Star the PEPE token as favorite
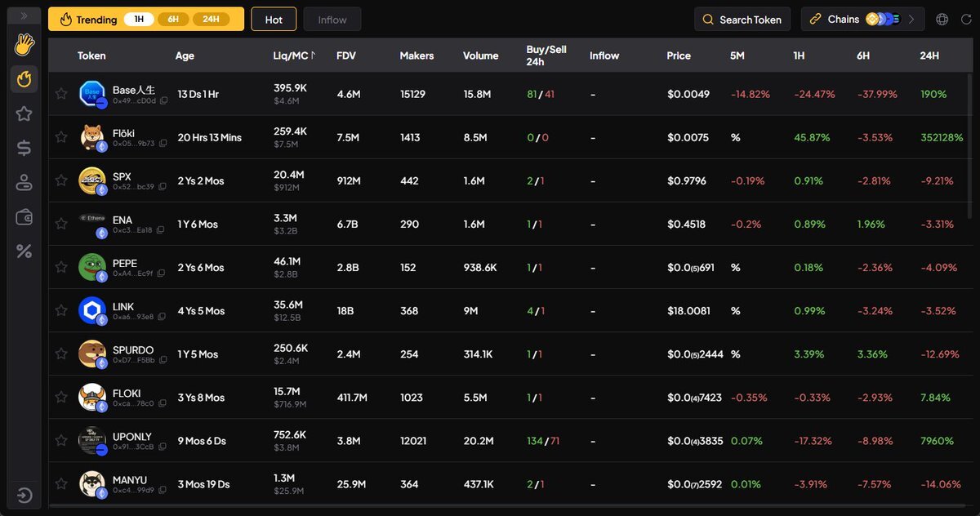This screenshot has width=980, height=516. (x=61, y=267)
